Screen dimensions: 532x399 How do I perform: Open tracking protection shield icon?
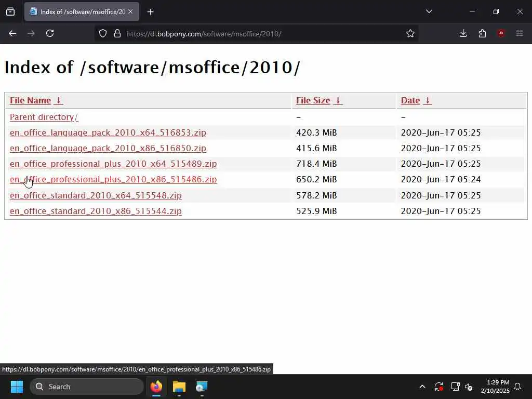[x=103, y=33]
